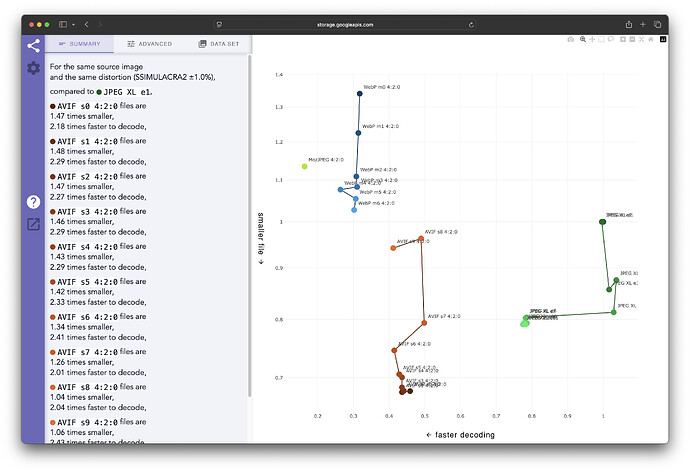The image size is (690, 472).
Task: Click the autoscale plot icon
Action: [x=641, y=39]
